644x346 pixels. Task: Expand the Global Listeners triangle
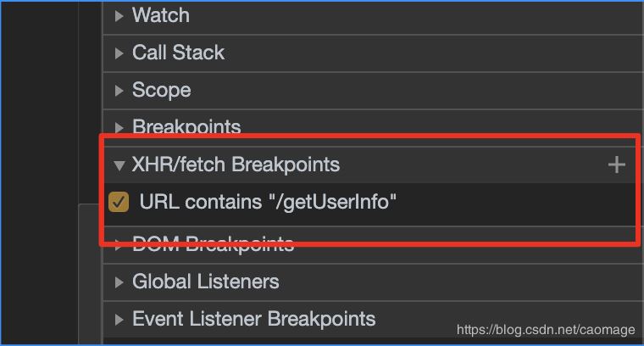coord(119,282)
